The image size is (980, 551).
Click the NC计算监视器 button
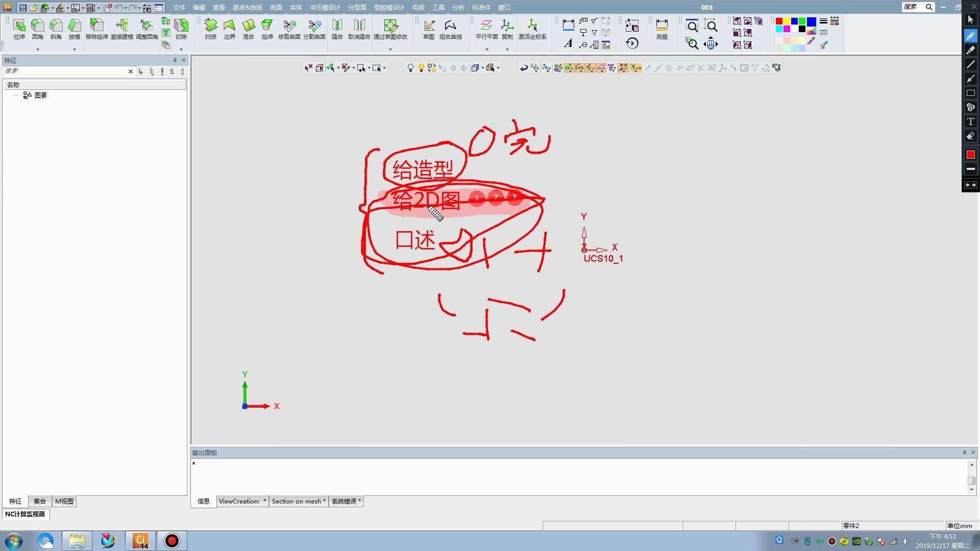point(26,514)
